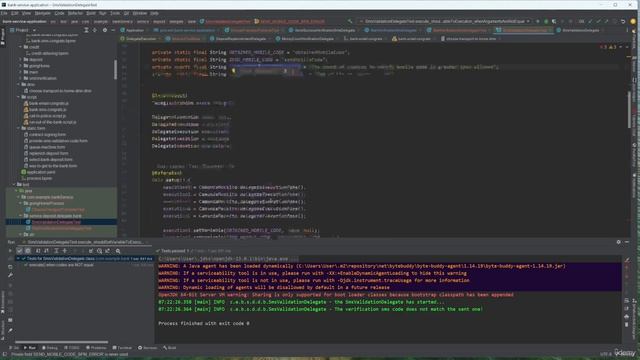Collapse the scripts folder arrow
The width and height of the screenshot is (640, 360).
click(18, 97)
